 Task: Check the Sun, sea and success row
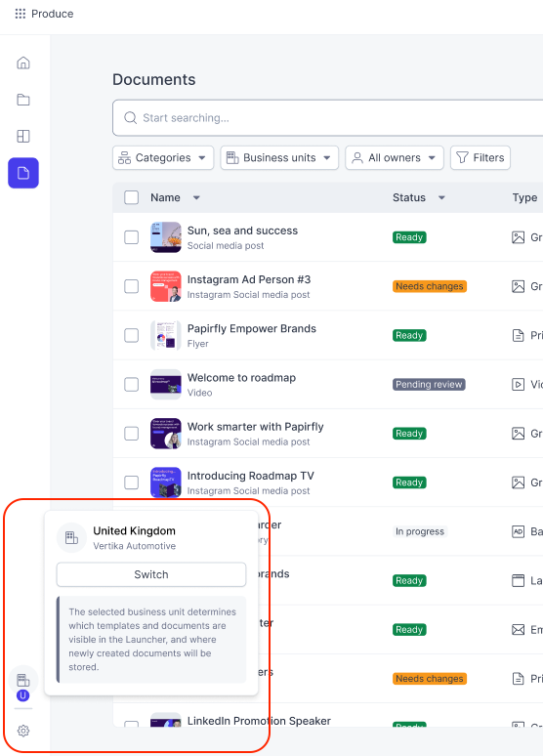point(131,237)
